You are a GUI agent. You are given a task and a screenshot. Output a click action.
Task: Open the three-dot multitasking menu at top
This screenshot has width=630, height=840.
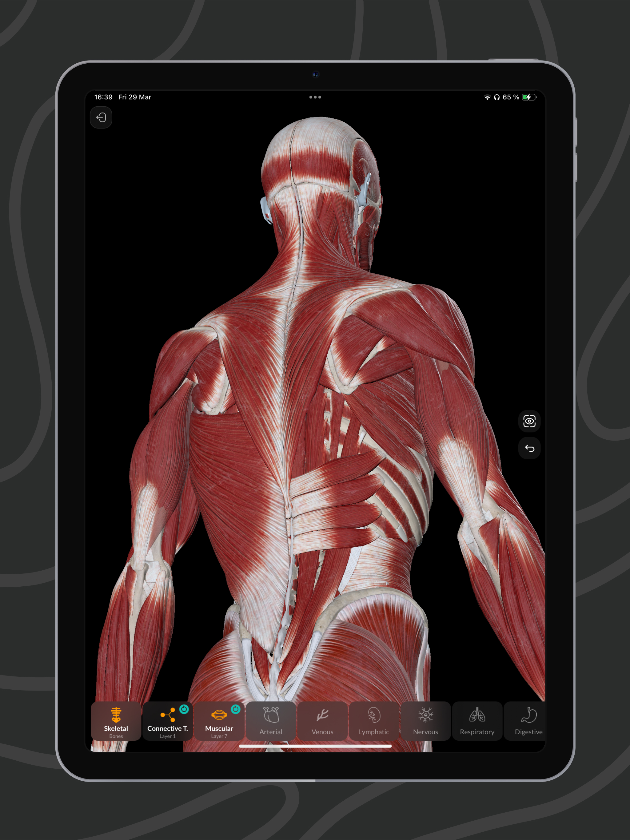[x=315, y=97]
